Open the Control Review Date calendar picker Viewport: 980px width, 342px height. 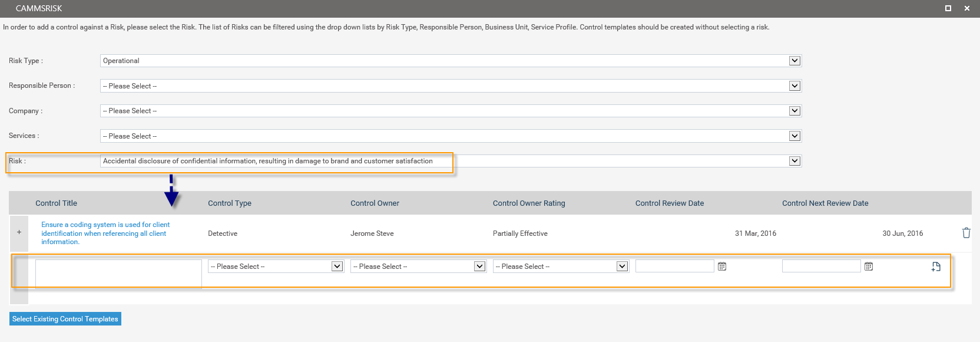722,267
